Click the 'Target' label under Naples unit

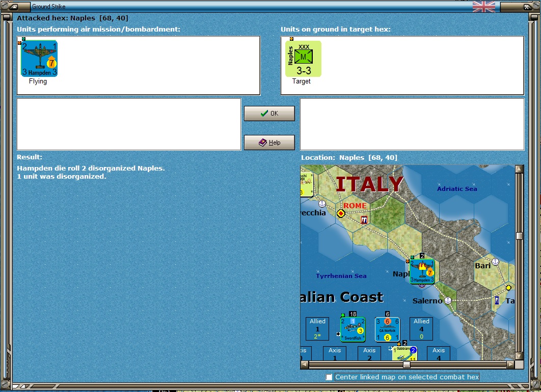(301, 81)
